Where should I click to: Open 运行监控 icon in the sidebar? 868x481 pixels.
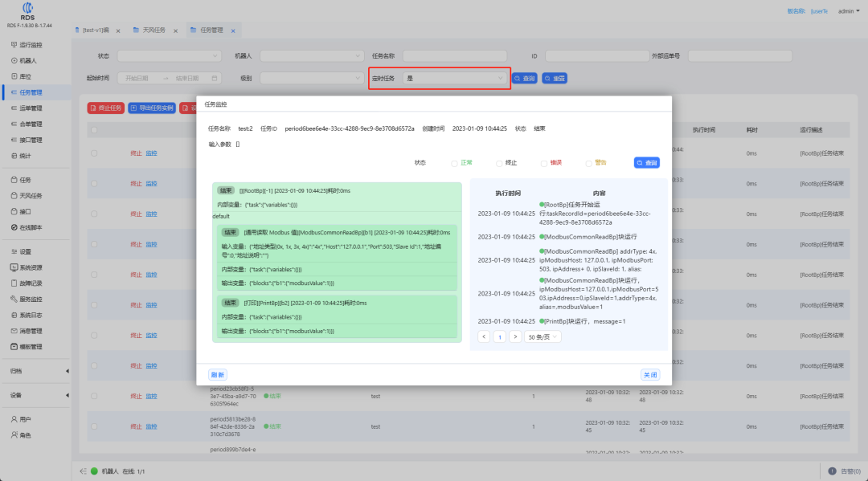pyautogui.click(x=14, y=45)
